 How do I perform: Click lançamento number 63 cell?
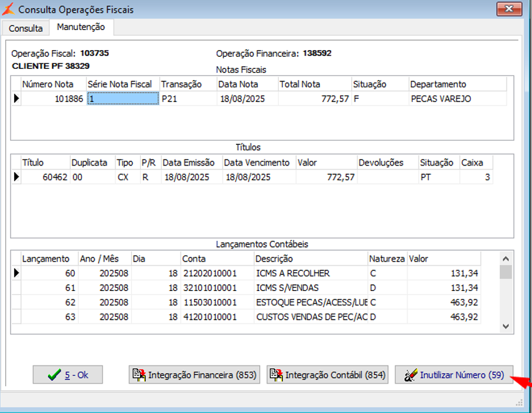49,317
